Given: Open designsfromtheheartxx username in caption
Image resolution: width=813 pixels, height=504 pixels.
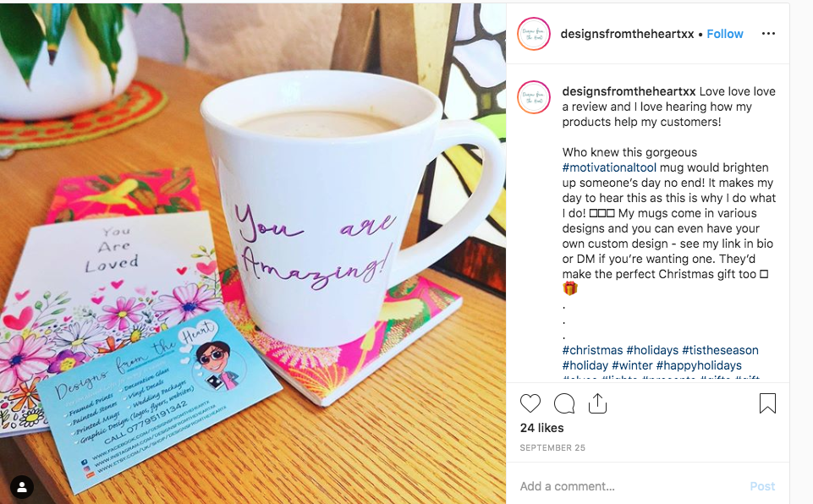Looking at the screenshot, I should (629, 91).
